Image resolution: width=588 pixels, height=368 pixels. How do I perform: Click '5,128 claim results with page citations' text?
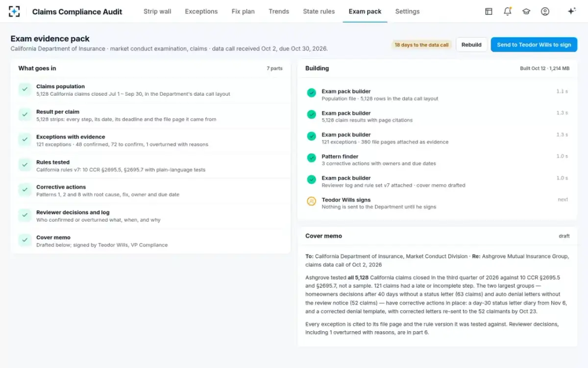(x=367, y=120)
